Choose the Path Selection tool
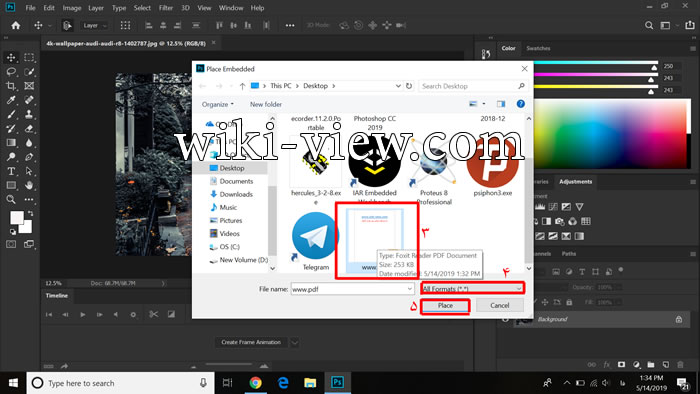Screen dimensions: 700x394 [x=29, y=171]
